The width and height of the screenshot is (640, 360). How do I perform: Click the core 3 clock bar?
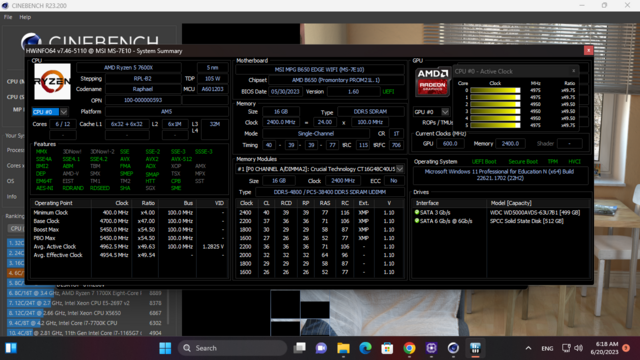[x=495, y=111]
